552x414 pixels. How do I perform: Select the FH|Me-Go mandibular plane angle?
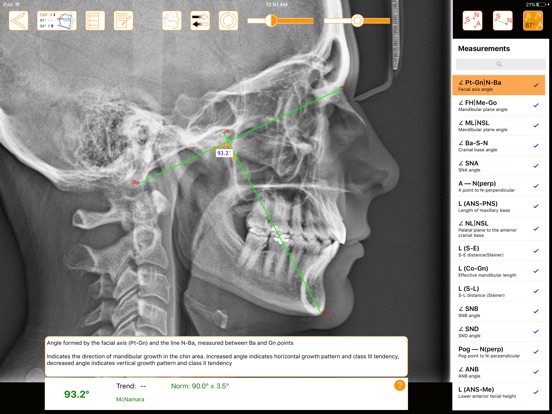499,105
